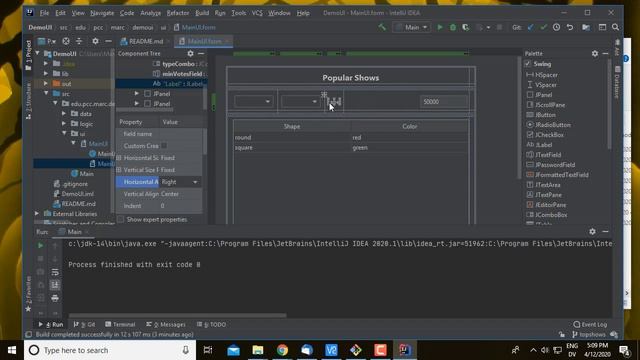
Task: Collapse the src folder in Project tree
Action: 46,93
